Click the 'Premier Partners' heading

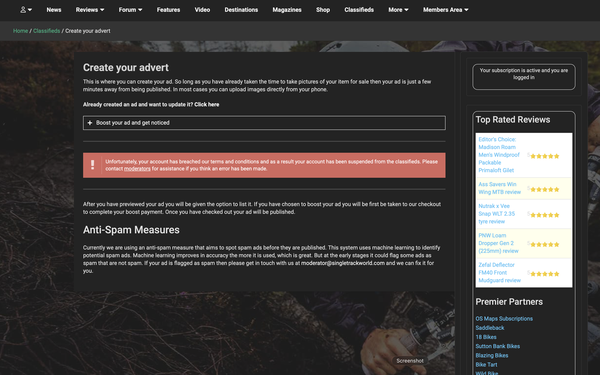pos(509,302)
